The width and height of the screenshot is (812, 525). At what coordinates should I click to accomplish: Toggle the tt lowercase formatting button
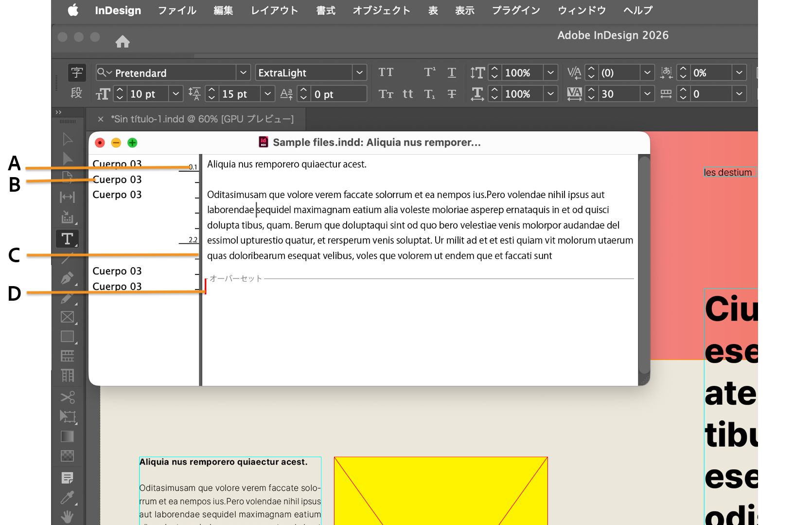coord(408,94)
